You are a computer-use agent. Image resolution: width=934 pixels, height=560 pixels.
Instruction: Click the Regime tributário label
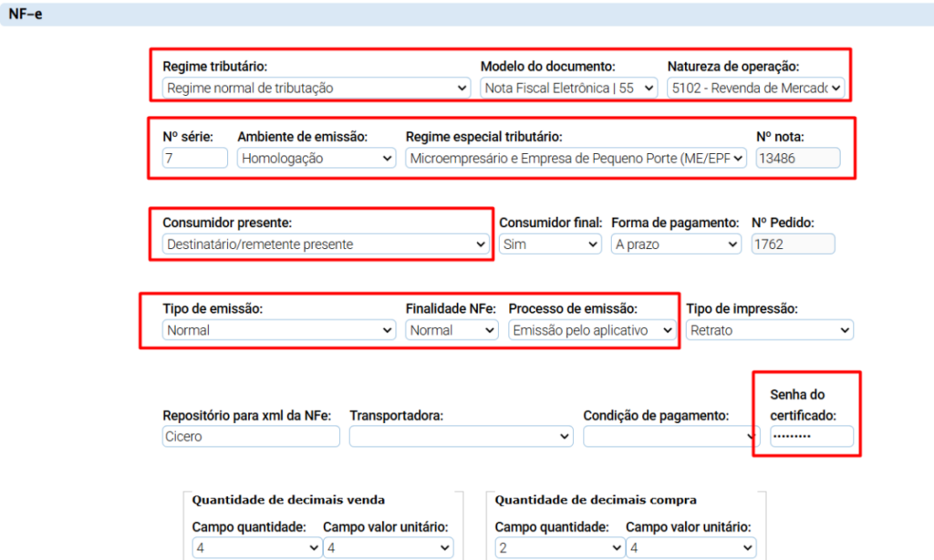tap(215, 67)
